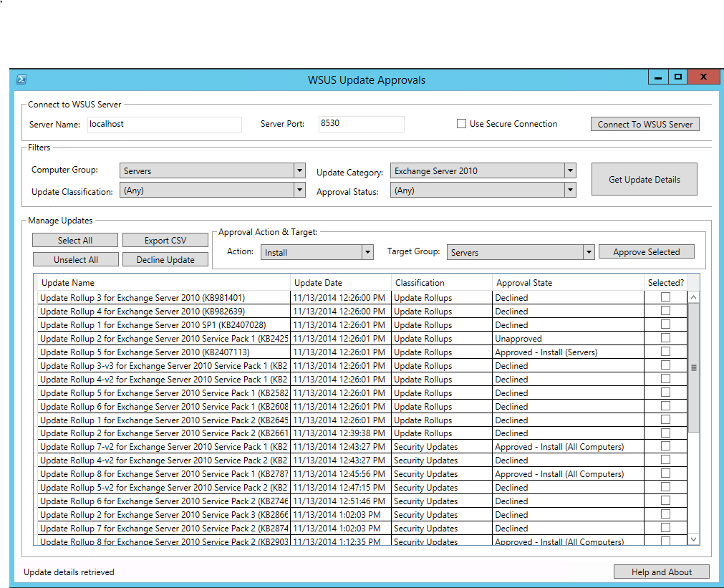The height and width of the screenshot is (588, 724).
Task: Click Approve Selected button
Action: 647,251
